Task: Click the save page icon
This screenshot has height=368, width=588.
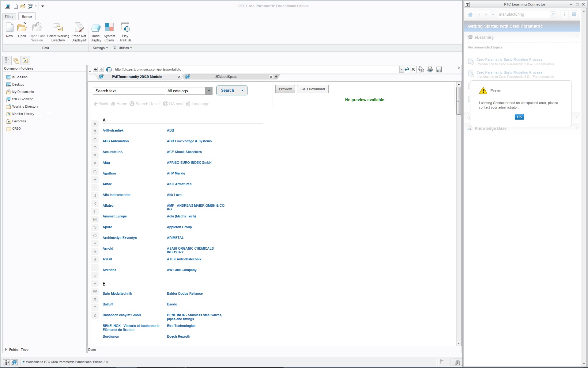Action: pos(439,70)
